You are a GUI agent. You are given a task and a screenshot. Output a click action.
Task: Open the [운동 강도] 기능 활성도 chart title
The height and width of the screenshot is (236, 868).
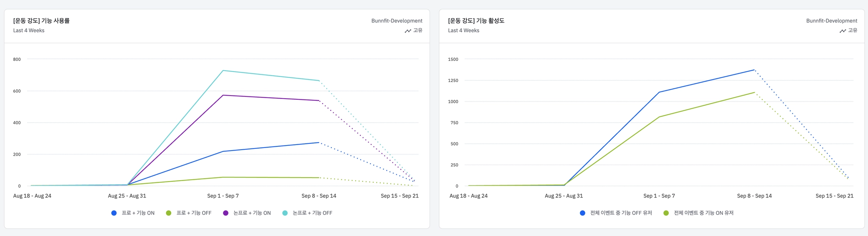pyautogui.click(x=476, y=21)
